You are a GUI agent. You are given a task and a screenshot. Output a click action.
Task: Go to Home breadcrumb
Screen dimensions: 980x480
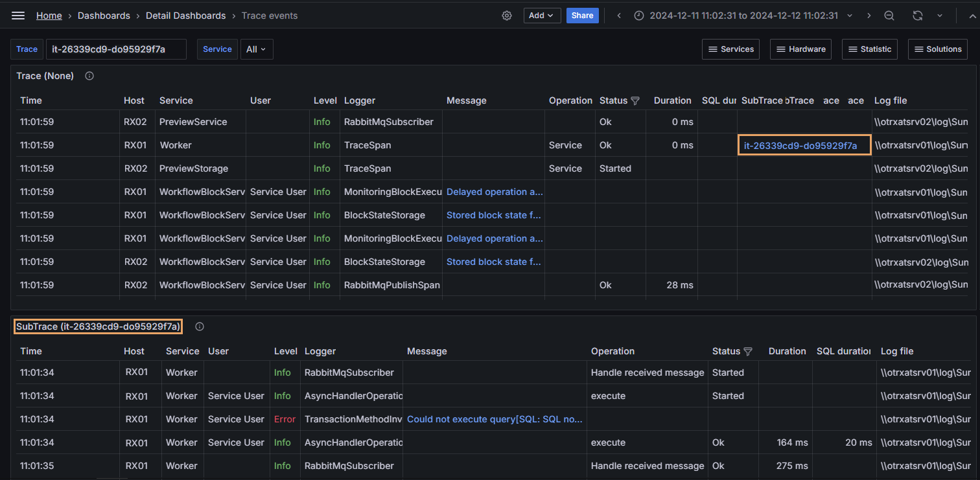[49, 16]
